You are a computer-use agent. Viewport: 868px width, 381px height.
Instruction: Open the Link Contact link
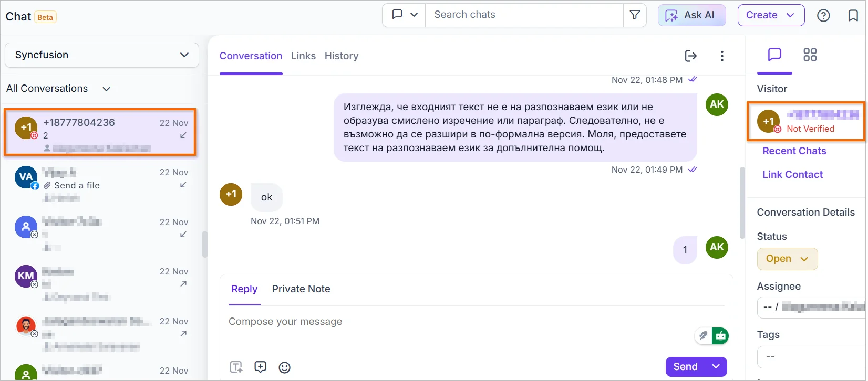click(792, 174)
